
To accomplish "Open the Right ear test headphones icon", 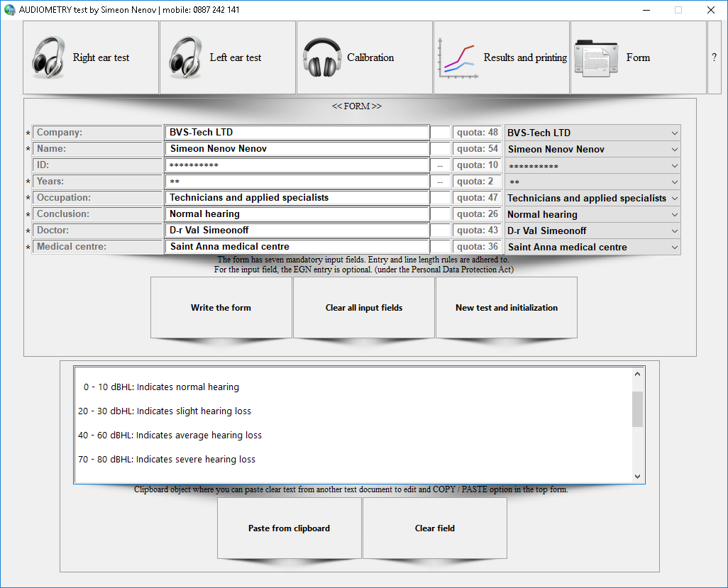I will (x=48, y=58).
